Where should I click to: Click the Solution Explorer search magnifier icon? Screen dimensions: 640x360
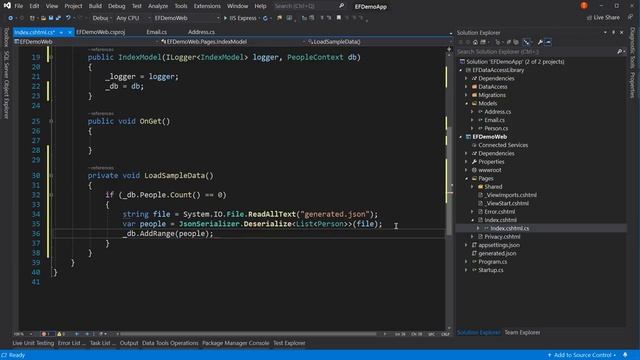(x=619, y=52)
